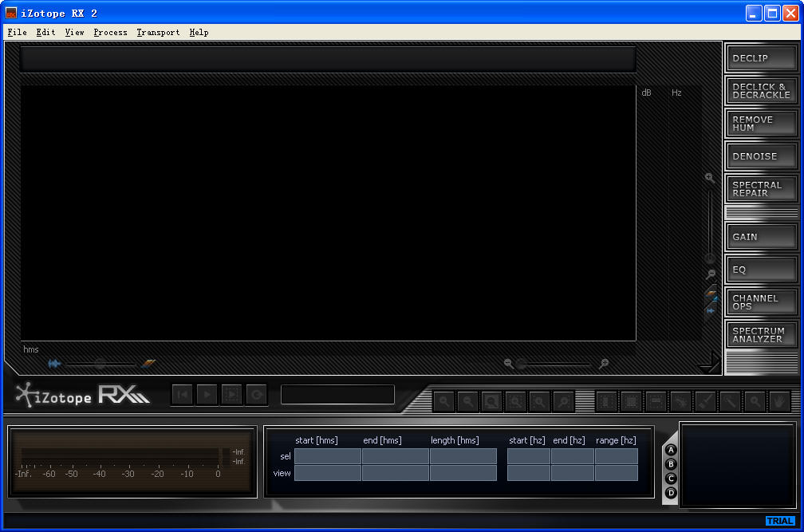
Task: Click the horizontal zoom-out magnifier icon
Action: [508, 364]
